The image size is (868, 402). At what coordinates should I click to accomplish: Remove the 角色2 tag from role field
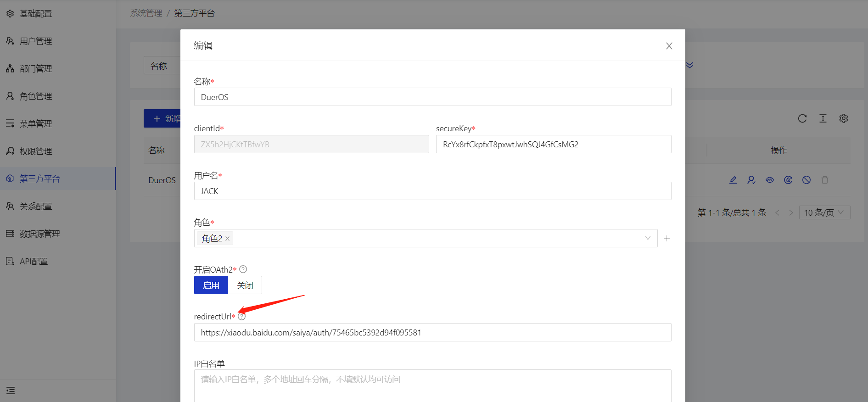click(x=227, y=239)
